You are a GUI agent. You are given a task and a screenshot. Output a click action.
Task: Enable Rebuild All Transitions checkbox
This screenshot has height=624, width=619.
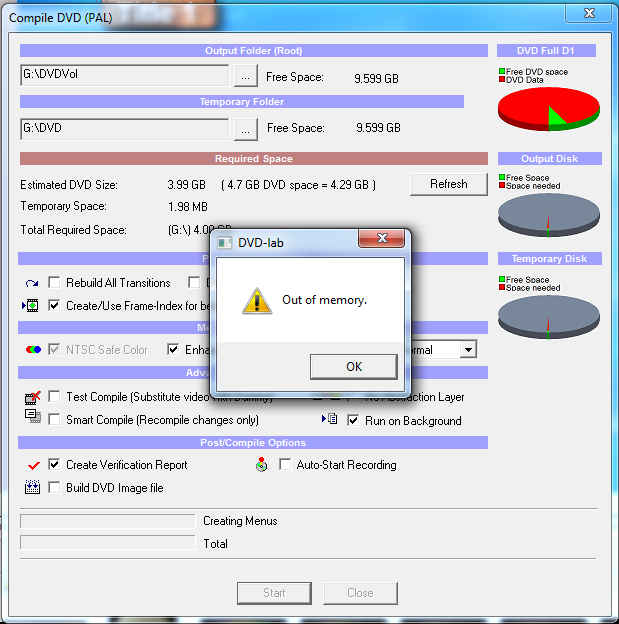[x=54, y=283]
